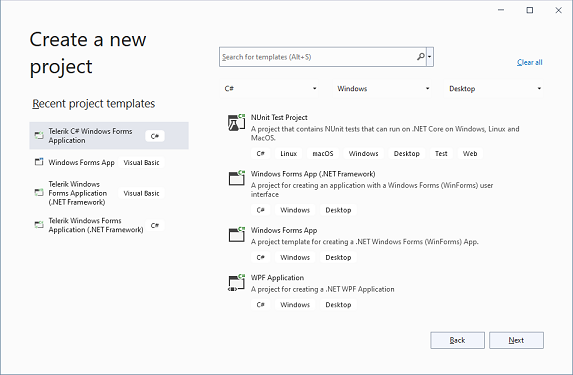The width and height of the screenshot is (573, 375).
Task: Click the WPF Application template icon
Action: click(236, 283)
